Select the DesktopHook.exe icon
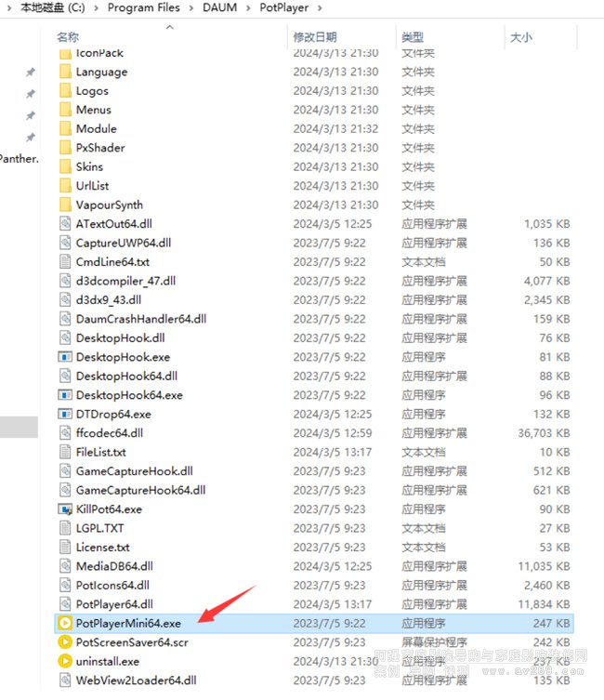Image resolution: width=604 pixels, height=700 pixels. tap(65, 357)
